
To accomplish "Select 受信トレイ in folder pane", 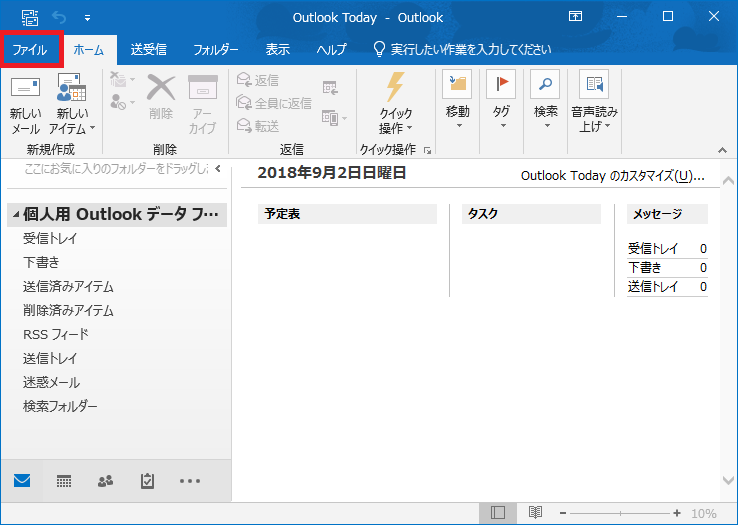I will [50, 238].
